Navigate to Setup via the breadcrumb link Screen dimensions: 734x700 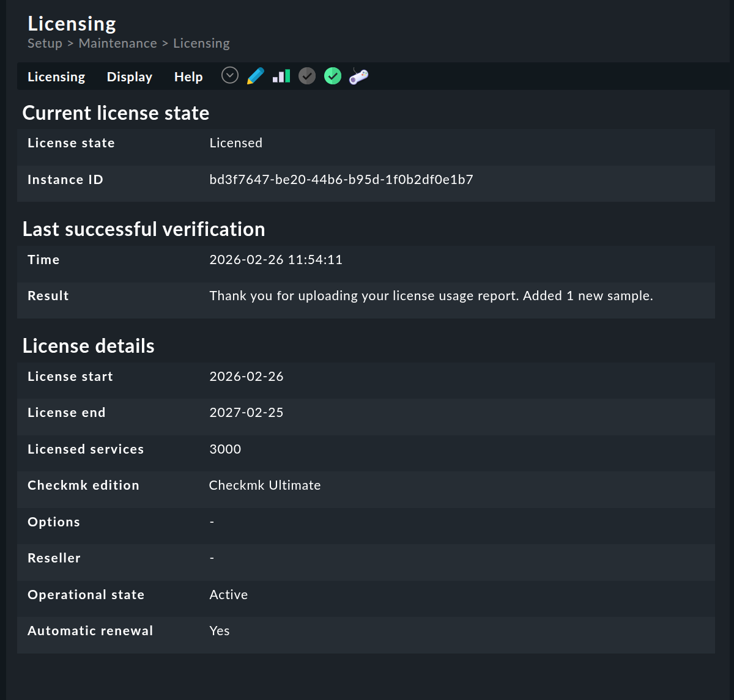pyautogui.click(x=44, y=43)
